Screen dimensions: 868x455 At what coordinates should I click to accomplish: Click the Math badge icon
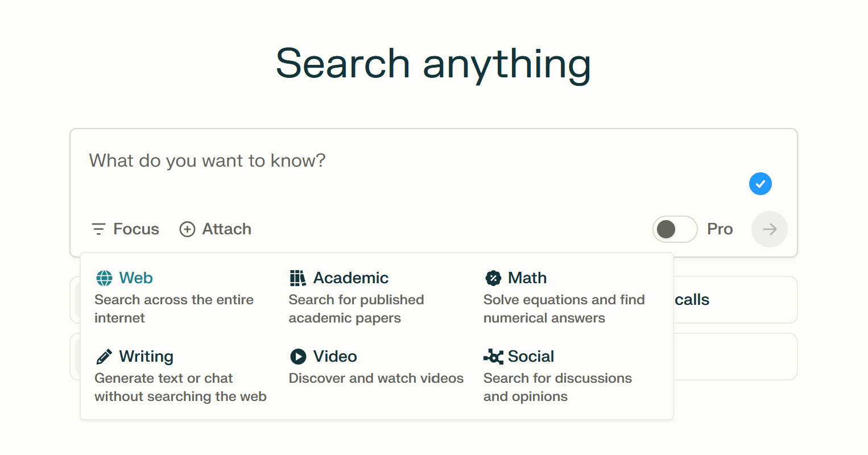coord(493,278)
